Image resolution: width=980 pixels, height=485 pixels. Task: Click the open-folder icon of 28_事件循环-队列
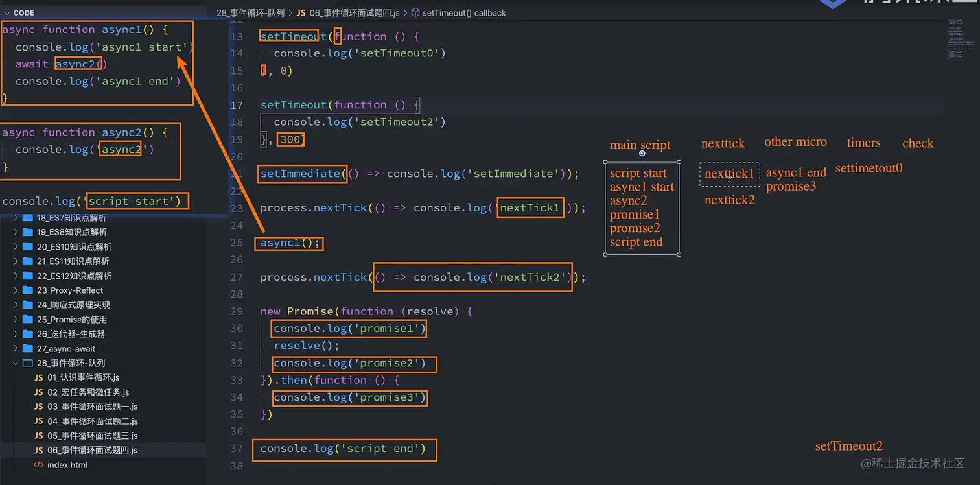[27, 363]
